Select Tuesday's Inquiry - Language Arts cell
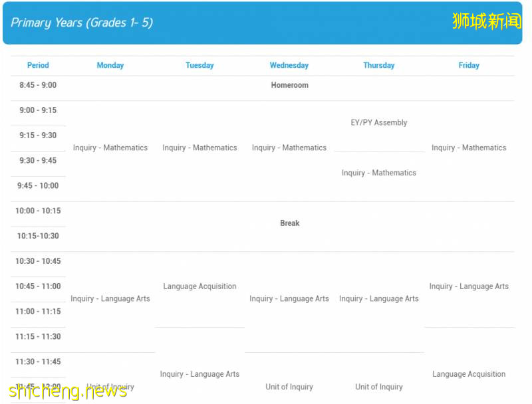The width and height of the screenshot is (532, 404). pos(199,374)
